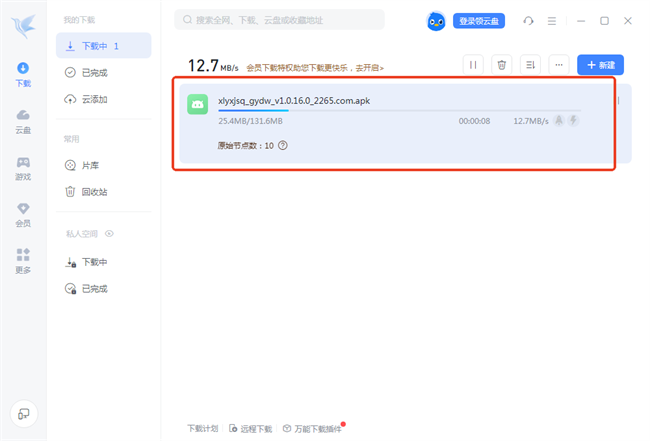Click the 12.7MB/s speed in task row
Image resolution: width=650 pixels, height=441 pixels.
[x=531, y=121]
